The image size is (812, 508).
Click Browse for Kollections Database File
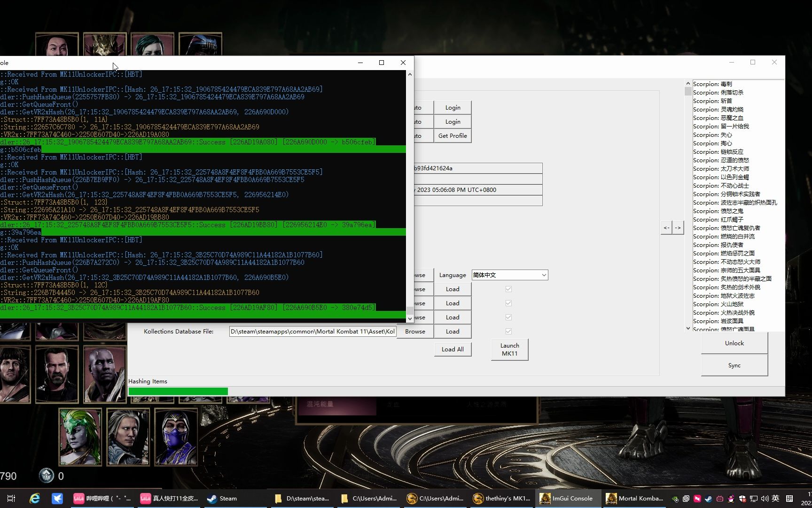(x=415, y=331)
